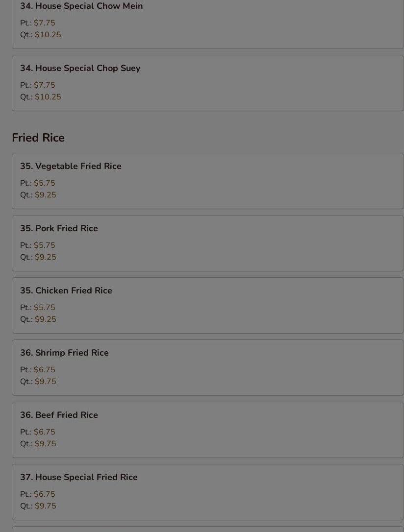This screenshot has height=532, width=404.
Task: Click Pork Fried Rice quart price
Action: click(x=45, y=257)
